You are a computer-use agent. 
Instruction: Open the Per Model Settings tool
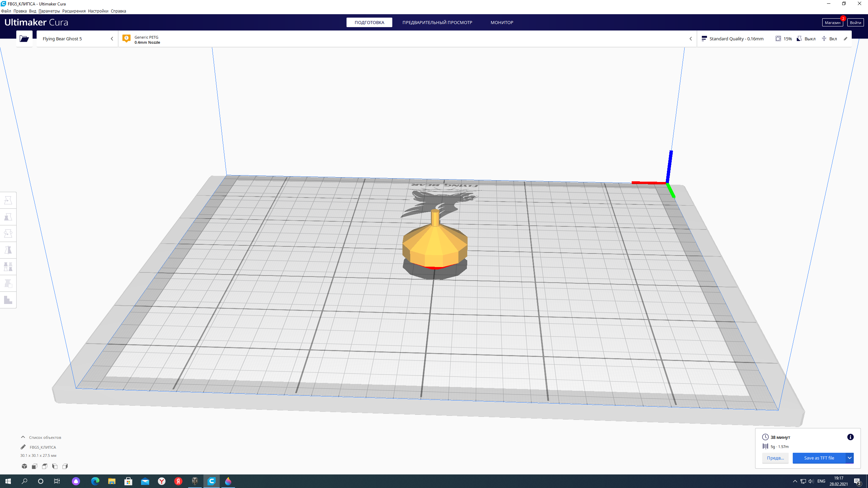tap(8, 267)
